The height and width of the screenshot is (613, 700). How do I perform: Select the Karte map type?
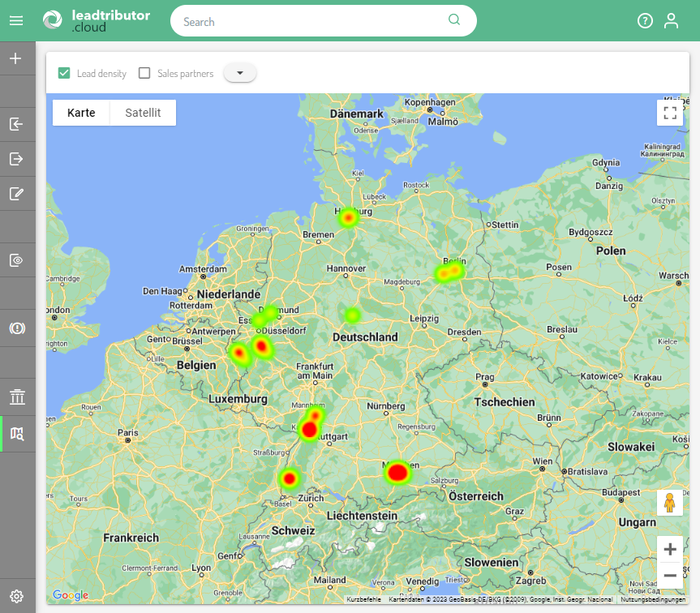[81, 113]
